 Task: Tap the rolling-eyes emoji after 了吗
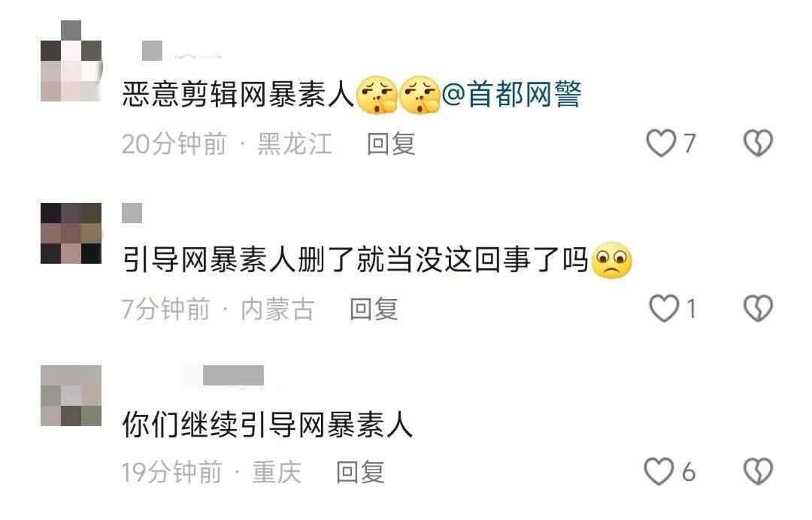[611, 260]
